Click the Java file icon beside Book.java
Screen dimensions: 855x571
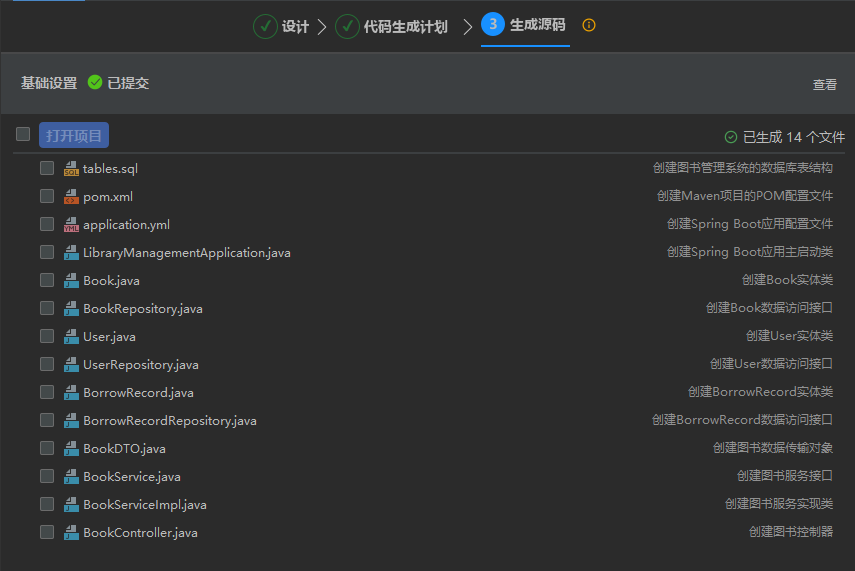pos(71,281)
